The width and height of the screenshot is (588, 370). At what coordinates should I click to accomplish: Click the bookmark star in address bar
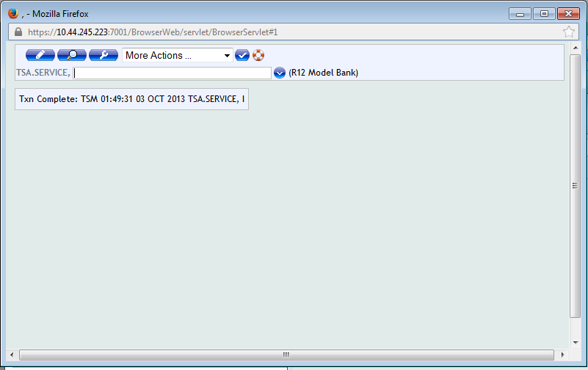tap(568, 32)
